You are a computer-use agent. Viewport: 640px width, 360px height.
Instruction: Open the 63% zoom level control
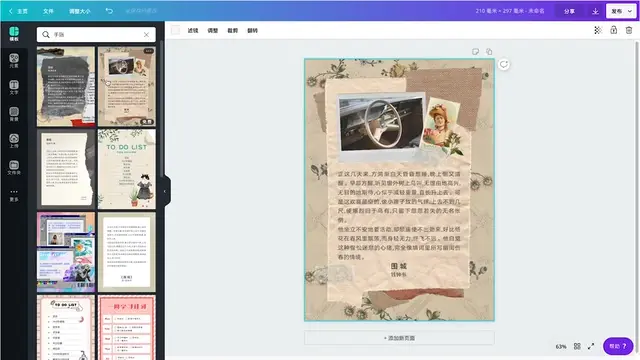pos(561,347)
